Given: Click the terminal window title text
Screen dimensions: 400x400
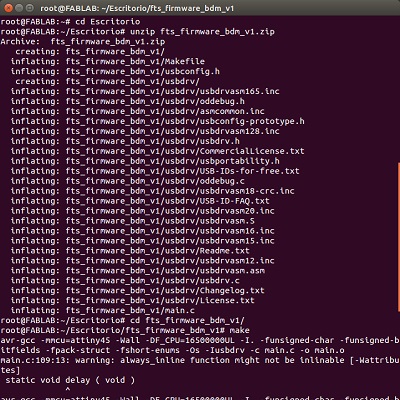Looking at the screenshot, I should pyautogui.click(x=137, y=8).
